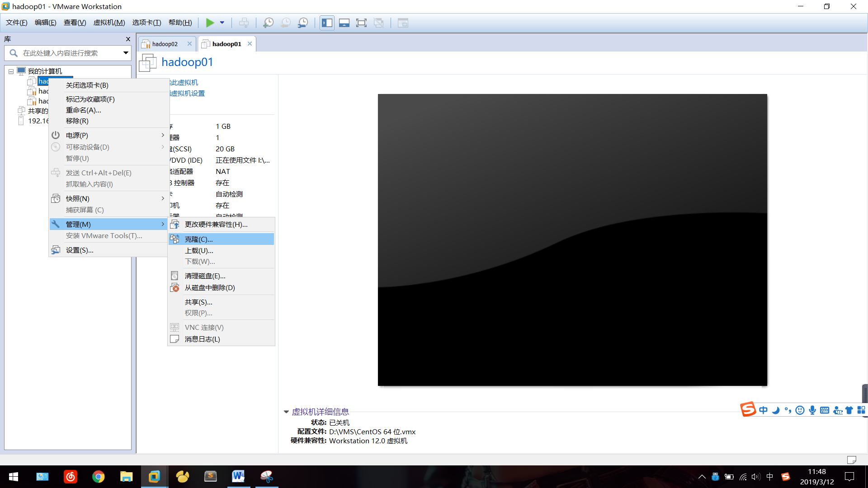Open the 文件(F) menu
The width and height of the screenshot is (868, 488).
tap(17, 23)
